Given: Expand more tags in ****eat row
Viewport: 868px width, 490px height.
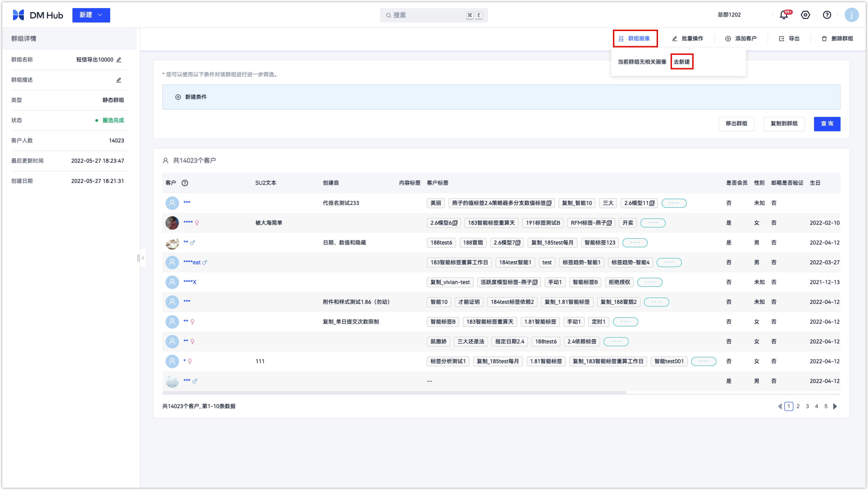Looking at the screenshot, I should (669, 262).
